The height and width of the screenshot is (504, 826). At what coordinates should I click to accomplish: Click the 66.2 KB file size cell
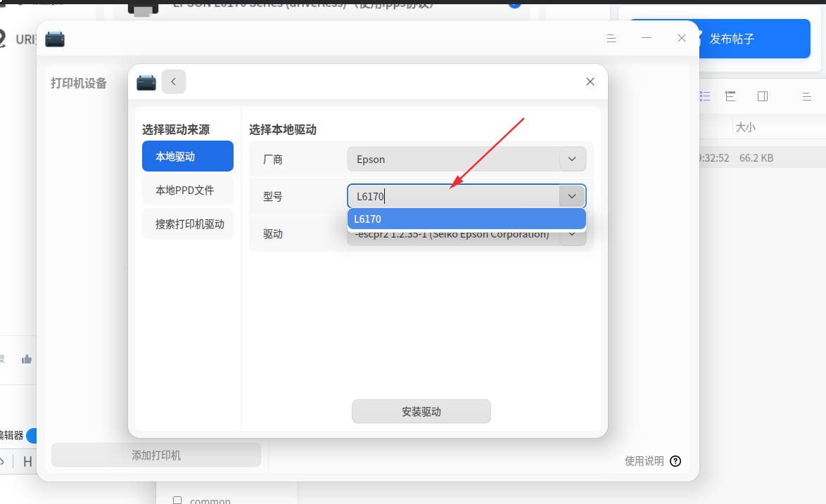[x=756, y=158]
